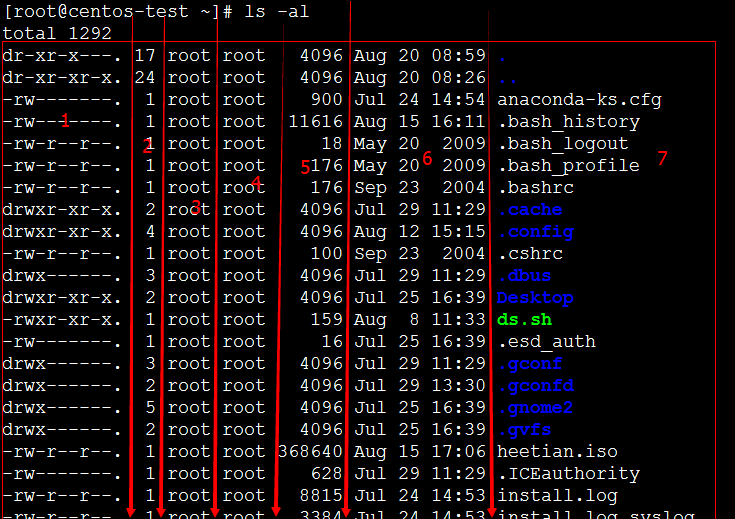
Task: Click the size value 8815
Action: 322,496
